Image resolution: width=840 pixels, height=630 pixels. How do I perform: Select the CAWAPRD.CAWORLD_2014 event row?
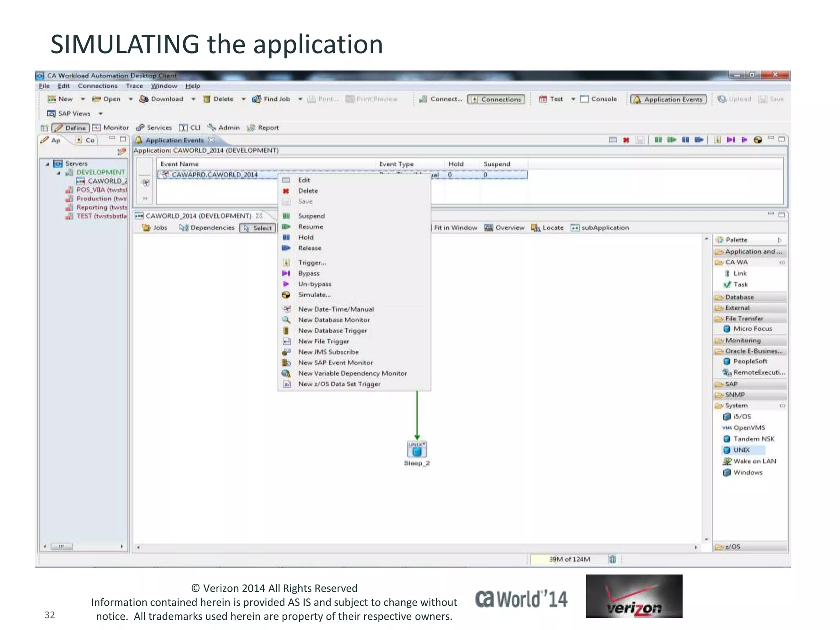pyautogui.click(x=342, y=175)
